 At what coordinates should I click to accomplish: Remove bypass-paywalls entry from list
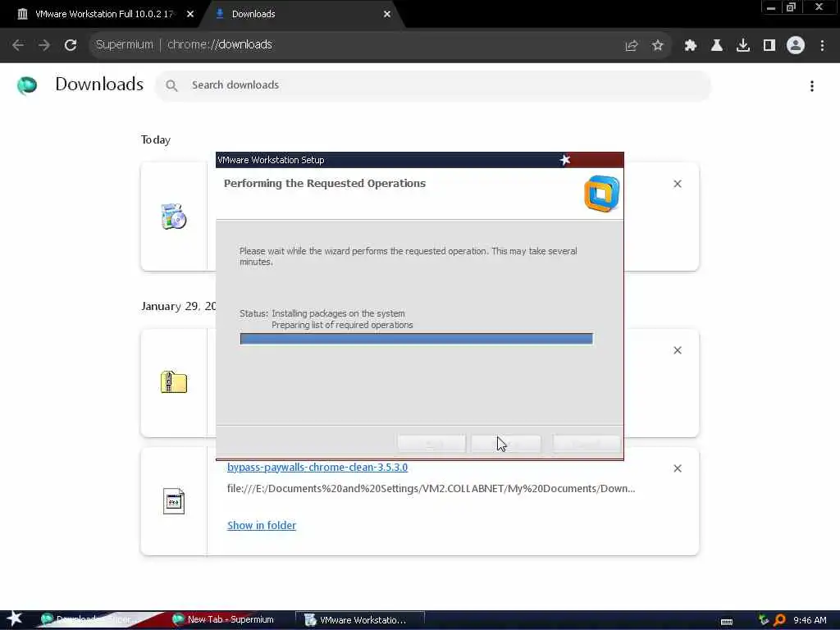(x=678, y=468)
